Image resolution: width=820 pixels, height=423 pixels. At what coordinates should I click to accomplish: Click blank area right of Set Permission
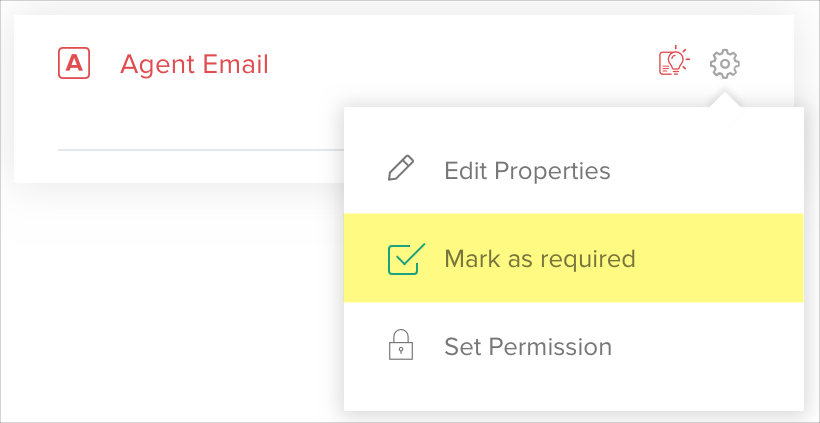[710, 347]
